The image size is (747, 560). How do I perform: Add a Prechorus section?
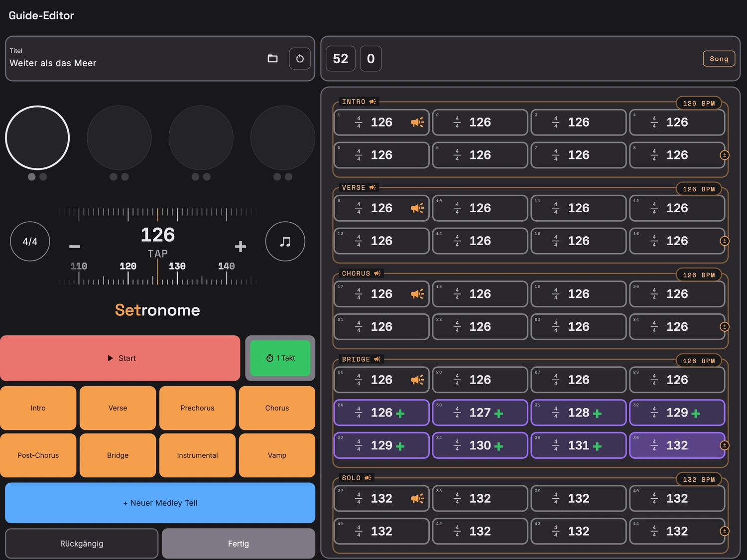(x=197, y=408)
